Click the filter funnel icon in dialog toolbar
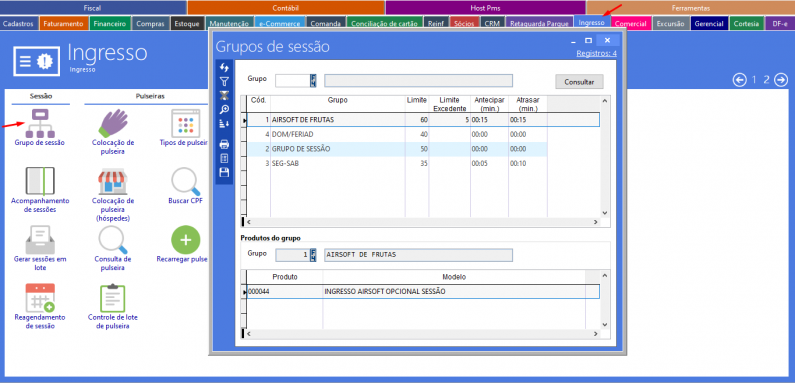 (224, 81)
